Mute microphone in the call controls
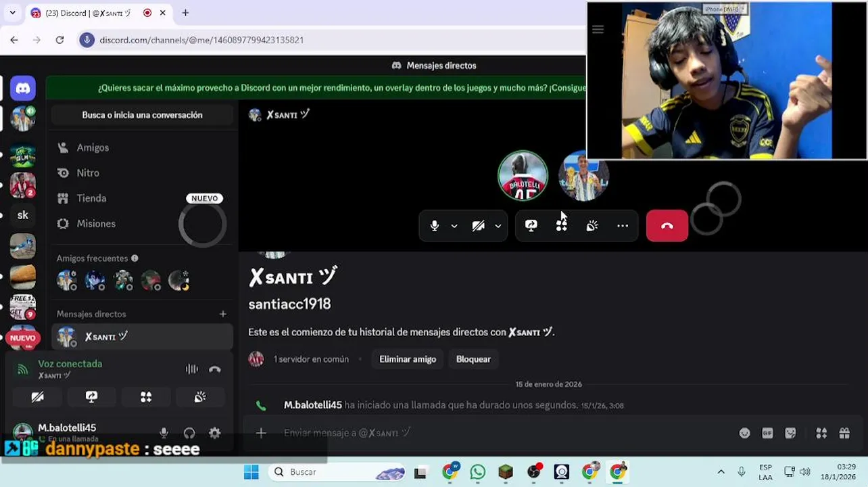 (x=435, y=226)
